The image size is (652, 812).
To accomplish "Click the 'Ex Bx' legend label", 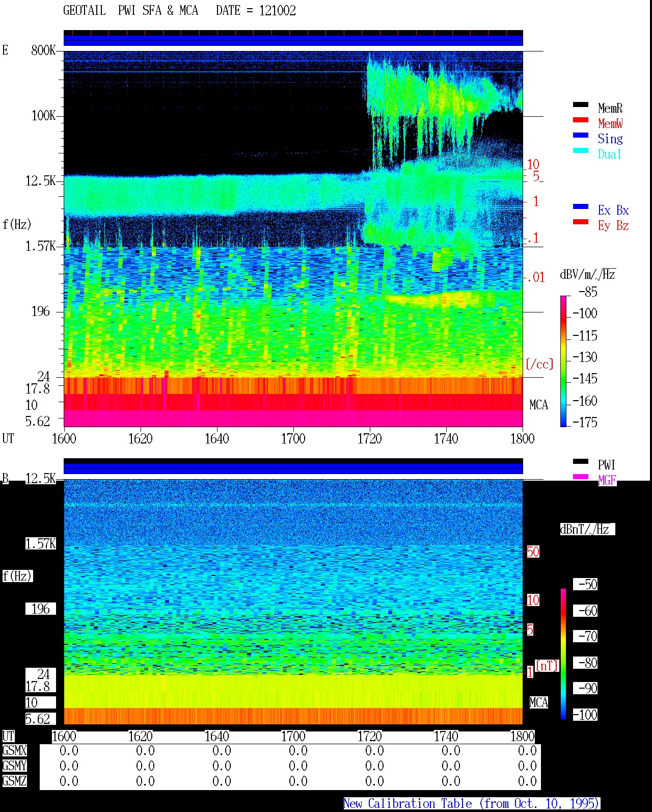I will coord(613,210).
